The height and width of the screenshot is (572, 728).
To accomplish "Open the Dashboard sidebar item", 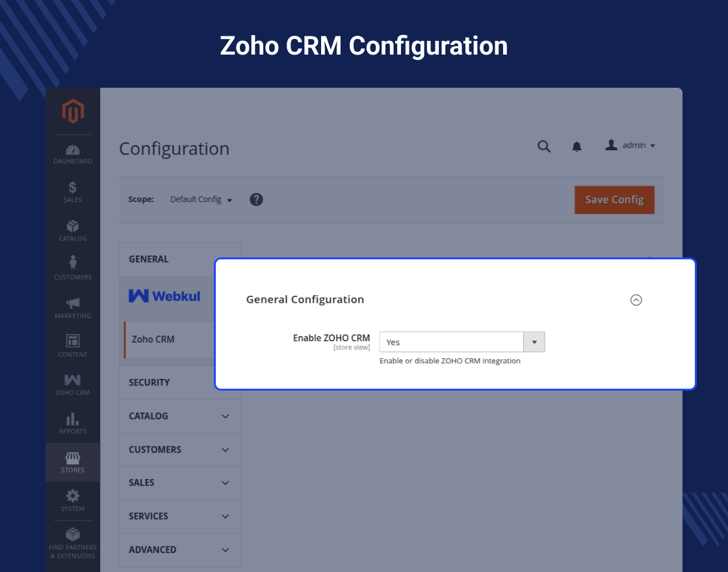I will [73, 155].
